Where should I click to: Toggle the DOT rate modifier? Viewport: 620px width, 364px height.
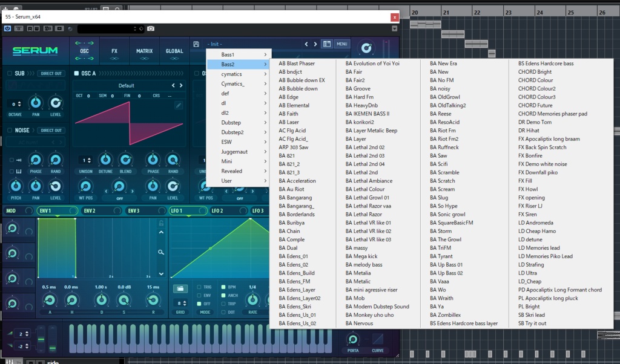click(x=223, y=312)
